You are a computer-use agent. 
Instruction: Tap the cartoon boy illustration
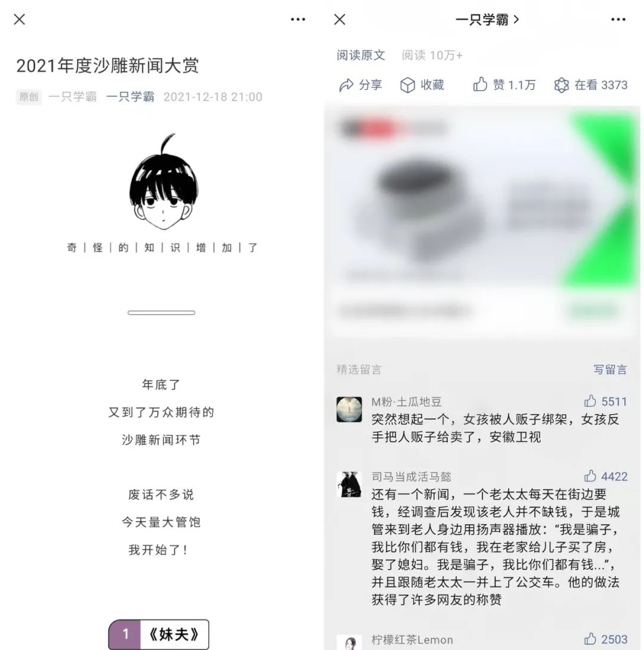coord(163,181)
